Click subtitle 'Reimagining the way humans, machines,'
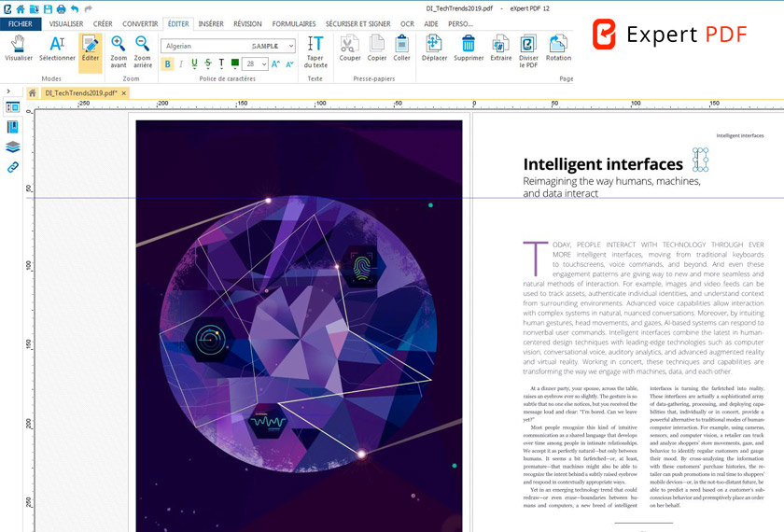Viewport: 784px width, 532px height. pyautogui.click(x=611, y=181)
